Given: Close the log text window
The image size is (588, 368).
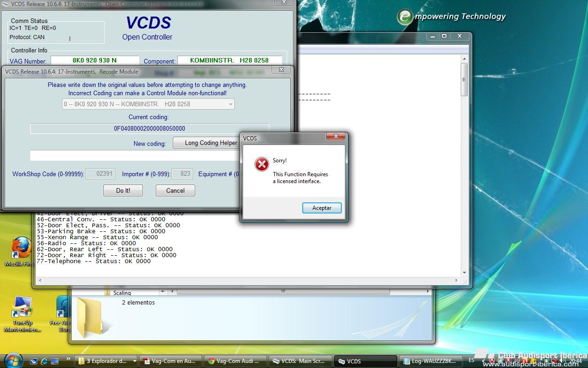Looking at the screenshot, I should [x=459, y=36].
